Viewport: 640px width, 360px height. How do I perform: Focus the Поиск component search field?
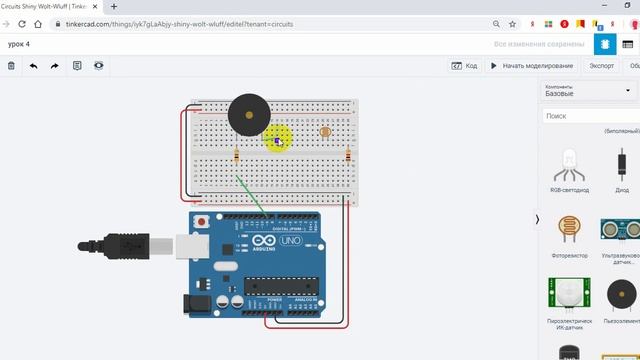(591, 116)
